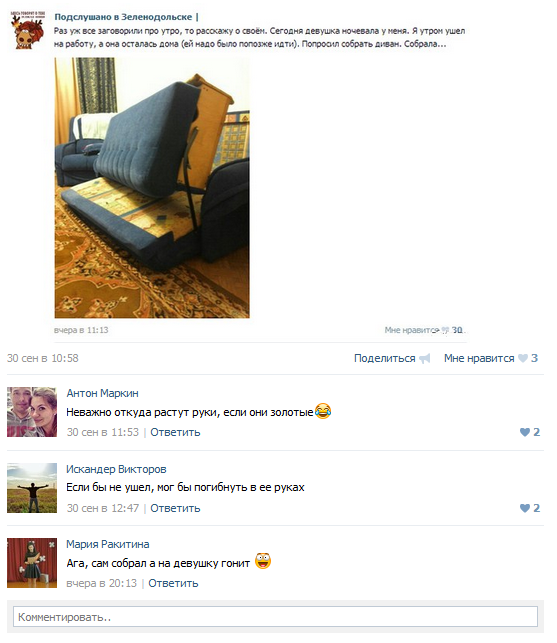Click the Комментировать input field
The height and width of the screenshot is (643, 557).
point(275,617)
